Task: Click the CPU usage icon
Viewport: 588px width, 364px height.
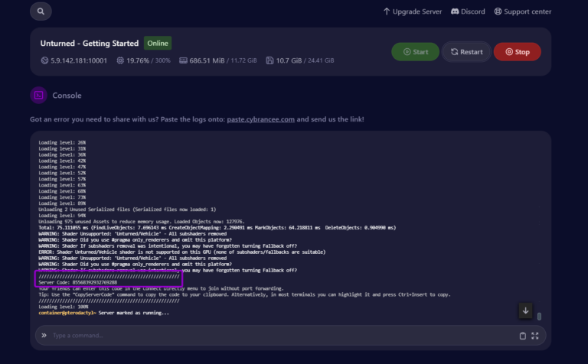Action: click(120, 60)
